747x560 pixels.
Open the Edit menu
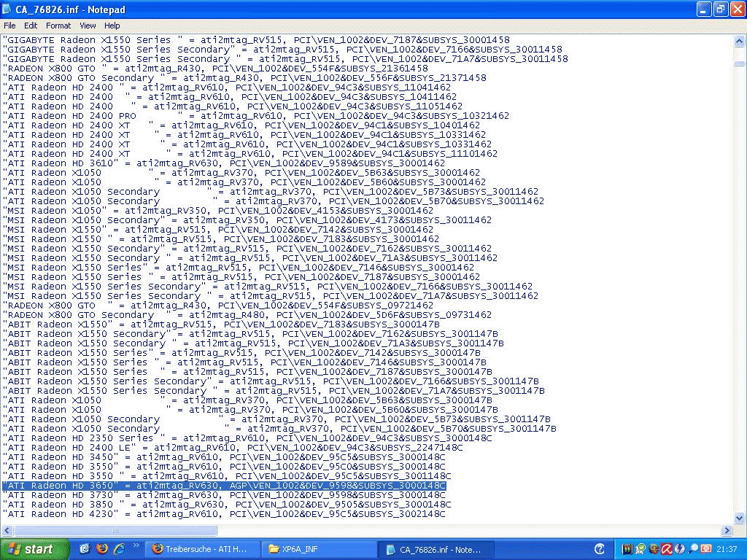[31, 26]
